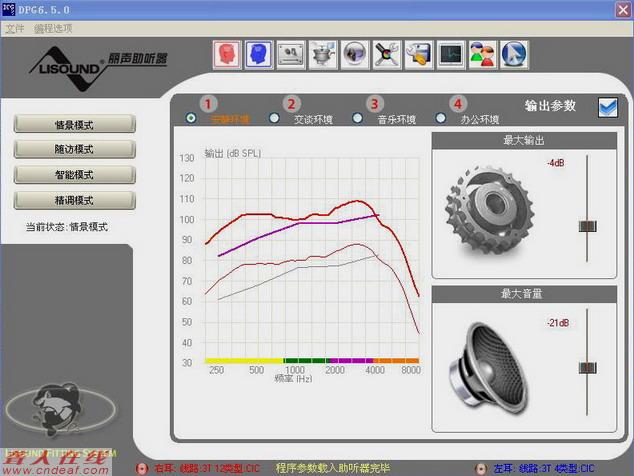
Task: Click the dolphin logo graphic
Action: pyautogui.click(x=60, y=410)
